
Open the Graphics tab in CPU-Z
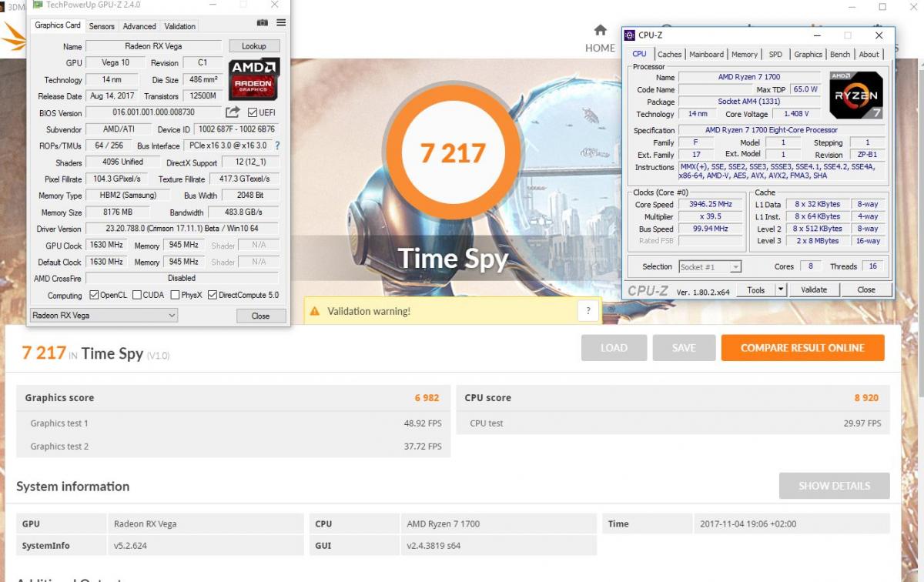pos(808,54)
